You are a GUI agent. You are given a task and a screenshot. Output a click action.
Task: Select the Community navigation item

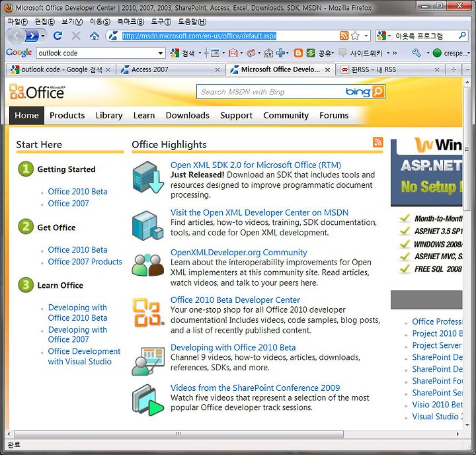tap(286, 116)
